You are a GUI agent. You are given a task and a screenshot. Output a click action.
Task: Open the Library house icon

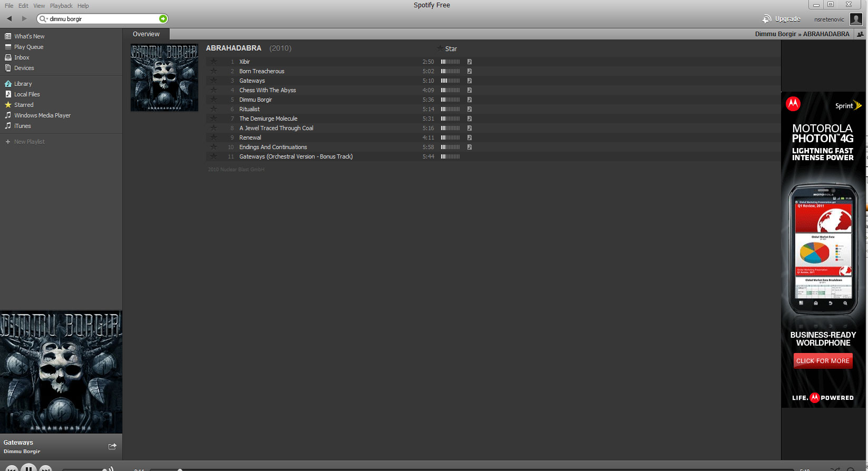(8, 84)
